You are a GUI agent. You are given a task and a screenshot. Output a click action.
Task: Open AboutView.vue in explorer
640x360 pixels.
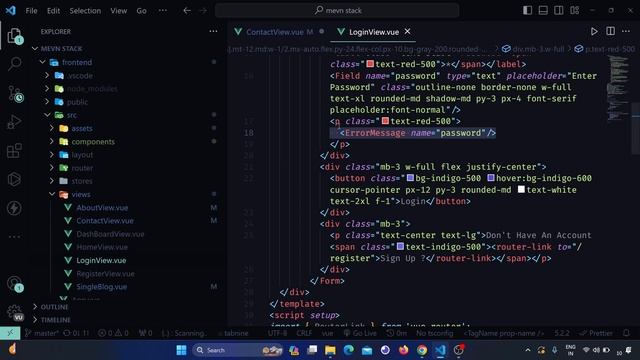[x=102, y=207]
